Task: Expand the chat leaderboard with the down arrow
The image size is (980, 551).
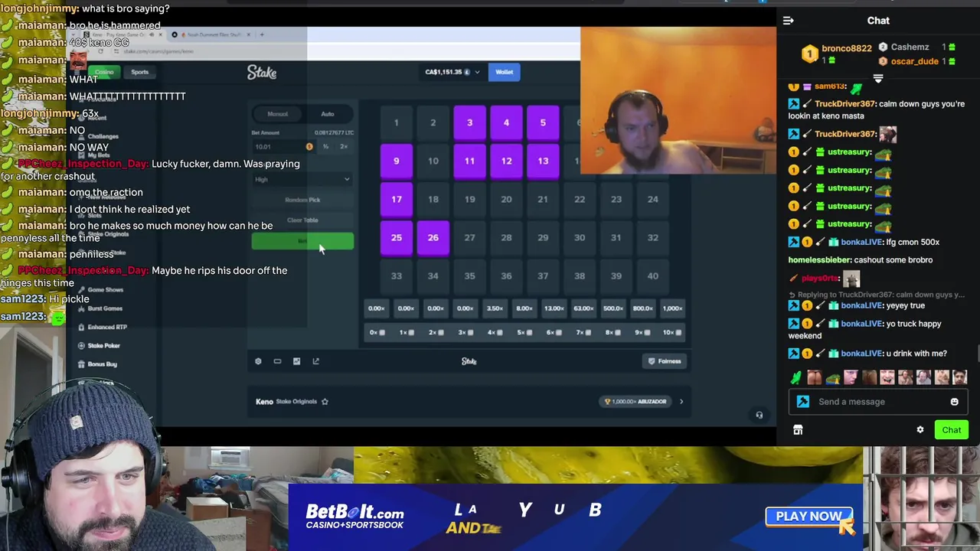Action: coord(878,79)
